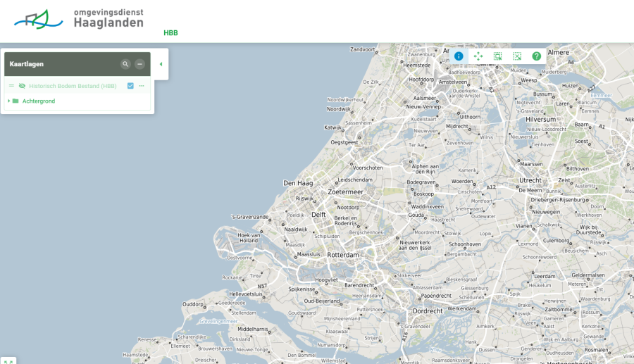Click the Omgevingsdienst Haaglanden logo

click(x=79, y=18)
